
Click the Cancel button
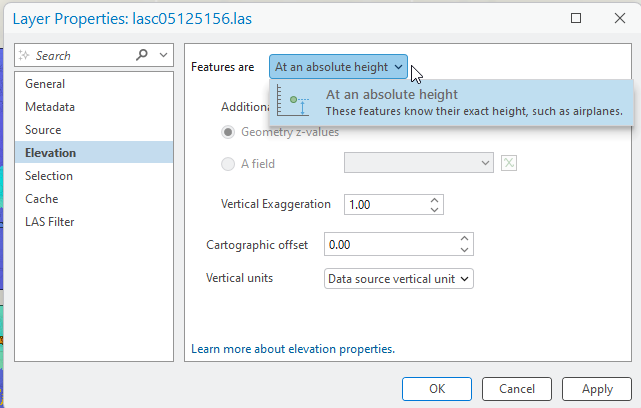pos(517,389)
